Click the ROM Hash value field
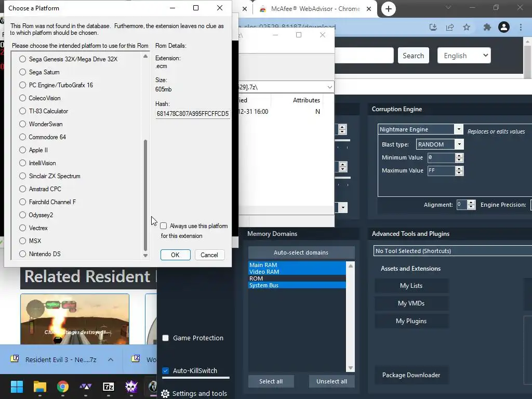This screenshot has width=532, height=399. [x=192, y=114]
